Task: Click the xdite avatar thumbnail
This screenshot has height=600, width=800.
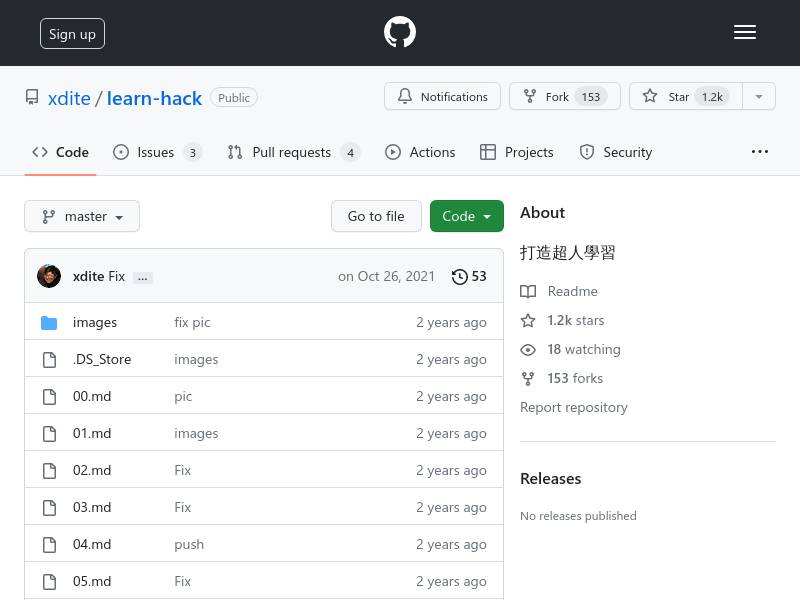Action: [49, 276]
